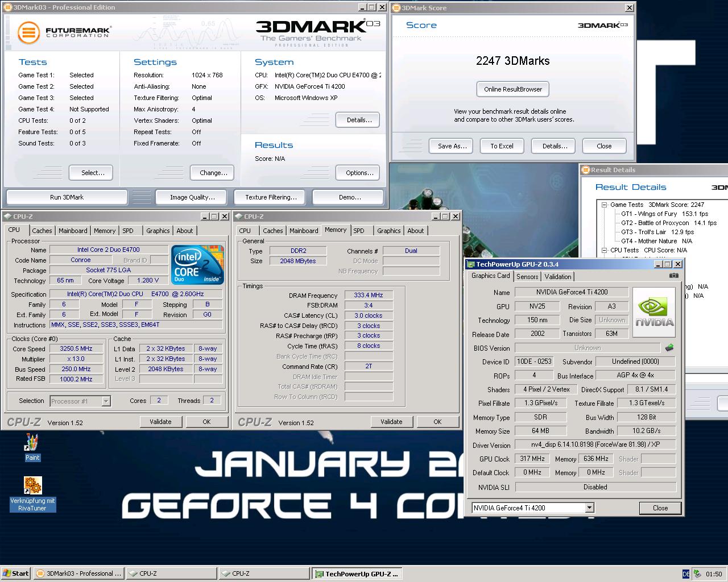This screenshot has width=728, height=582.
Task: Open the graphics card selection dropdown in GPU-Z
Action: click(x=589, y=508)
